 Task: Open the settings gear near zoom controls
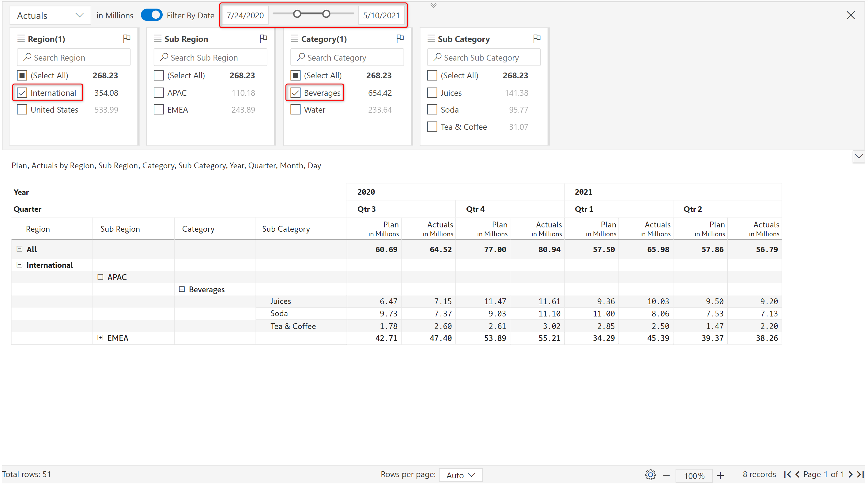coord(650,475)
